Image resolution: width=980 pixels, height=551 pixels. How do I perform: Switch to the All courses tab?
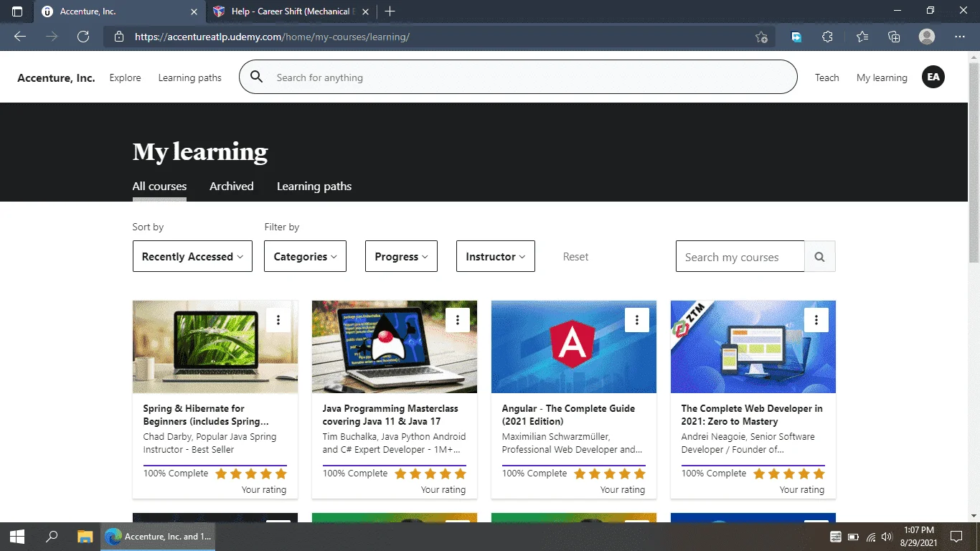coord(159,187)
